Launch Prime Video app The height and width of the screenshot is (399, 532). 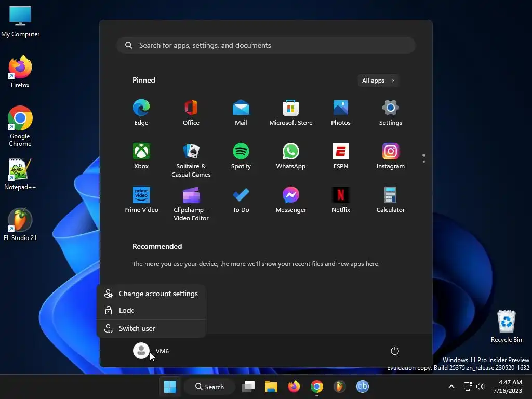(x=141, y=200)
